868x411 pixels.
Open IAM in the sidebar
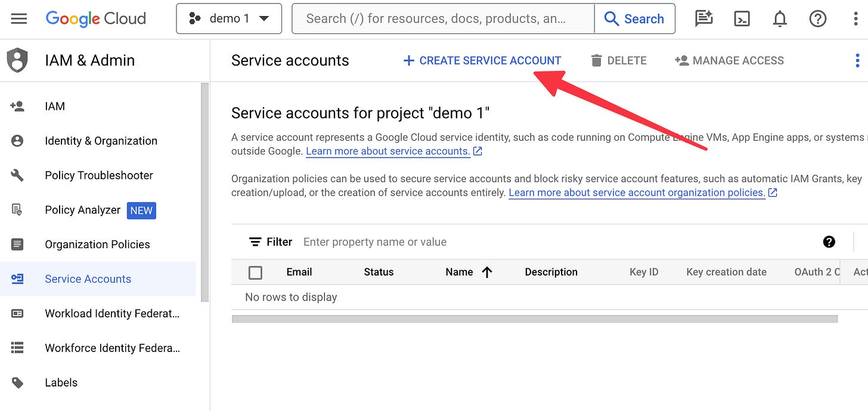(x=98, y=106)
